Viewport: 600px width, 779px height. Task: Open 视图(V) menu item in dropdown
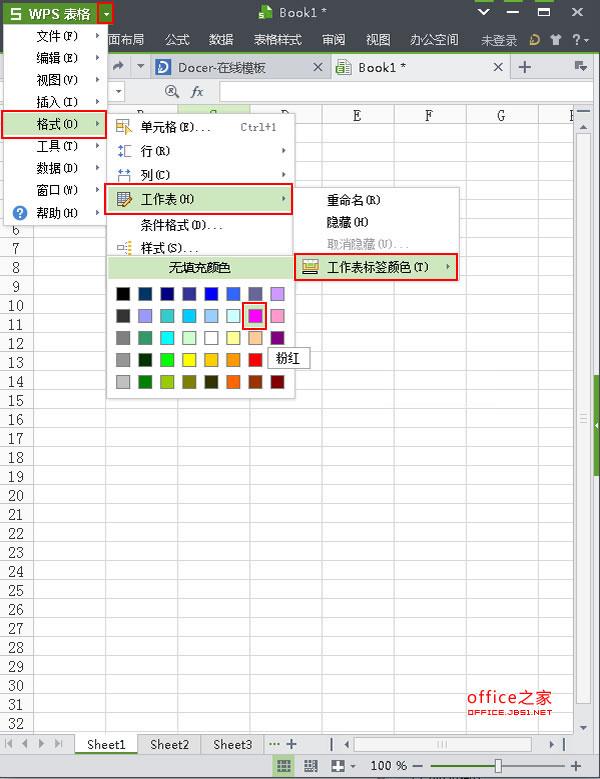click(x=55, y=79)
